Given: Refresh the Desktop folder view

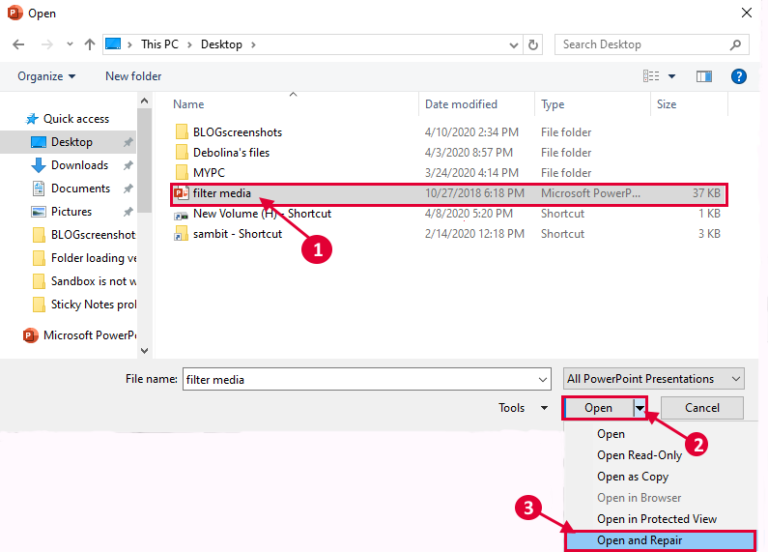Looking at the screenshot, I should coord(533,45).
